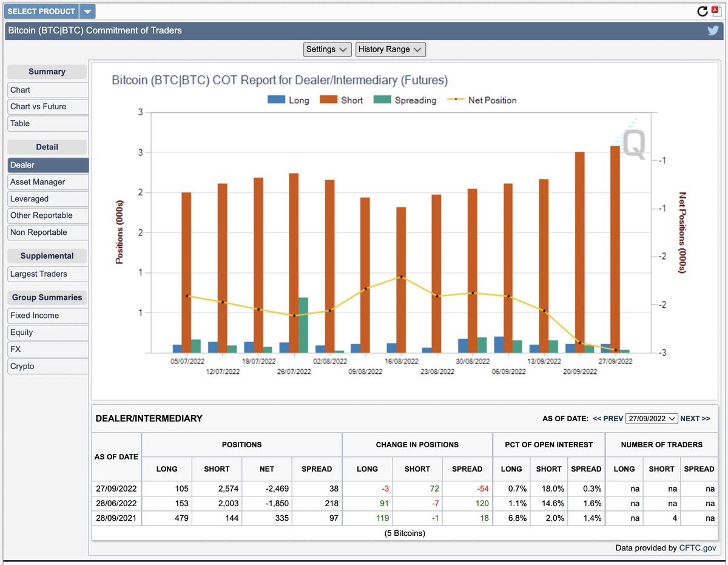The image size is (728, 565).
Task: Click the Short bar for 27/09/2022
Action: (x=615, y=249)
